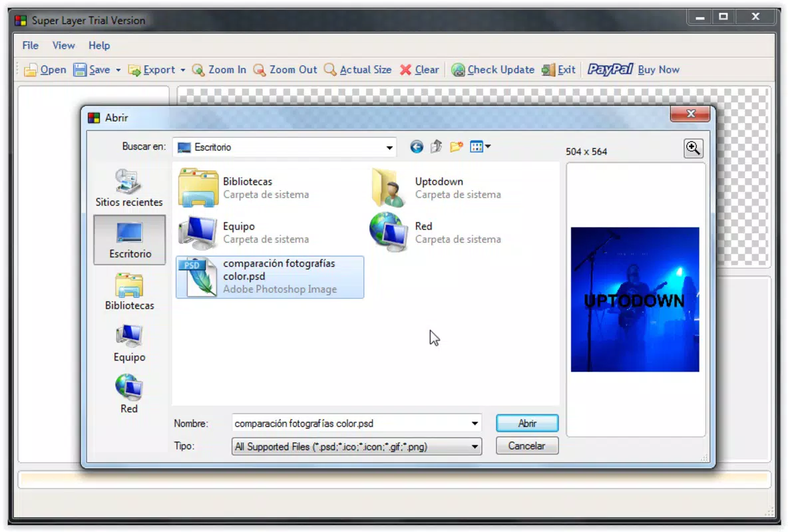Click the UPTODOWN preview thumbnail

pos(635,299)
